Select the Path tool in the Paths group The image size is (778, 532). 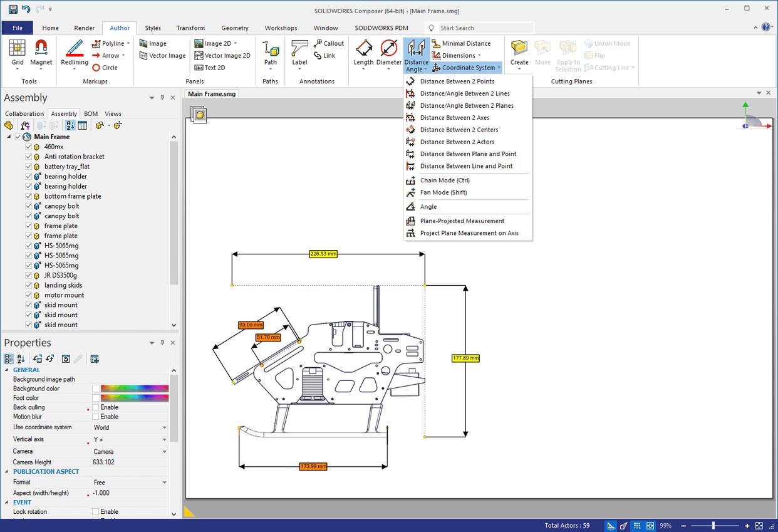coord(270,53)
